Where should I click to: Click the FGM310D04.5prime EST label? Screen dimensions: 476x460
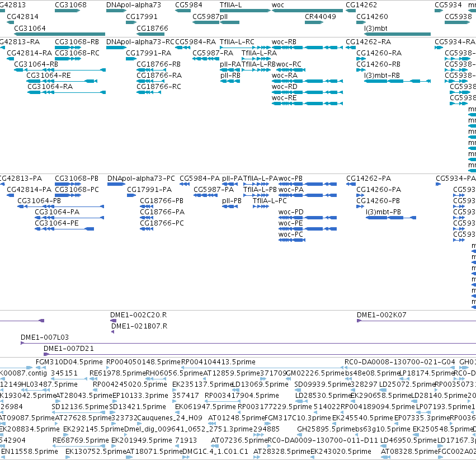(69, 362)
